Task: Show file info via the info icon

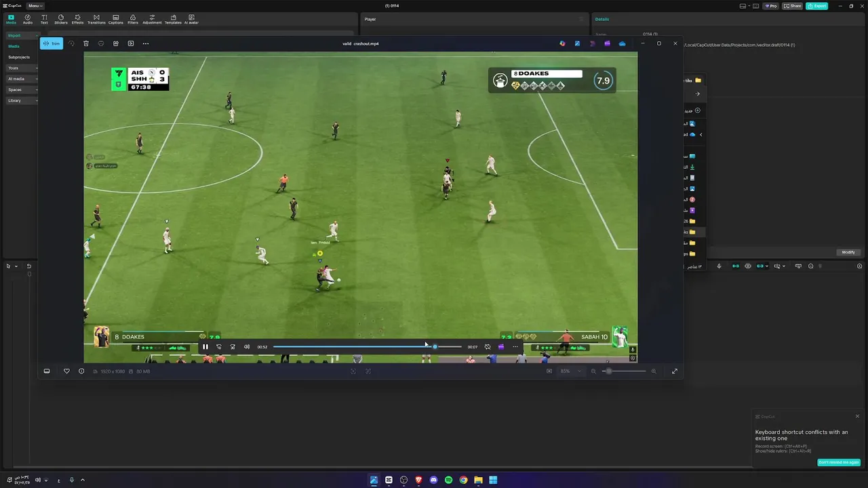Action: click(81, 371)
